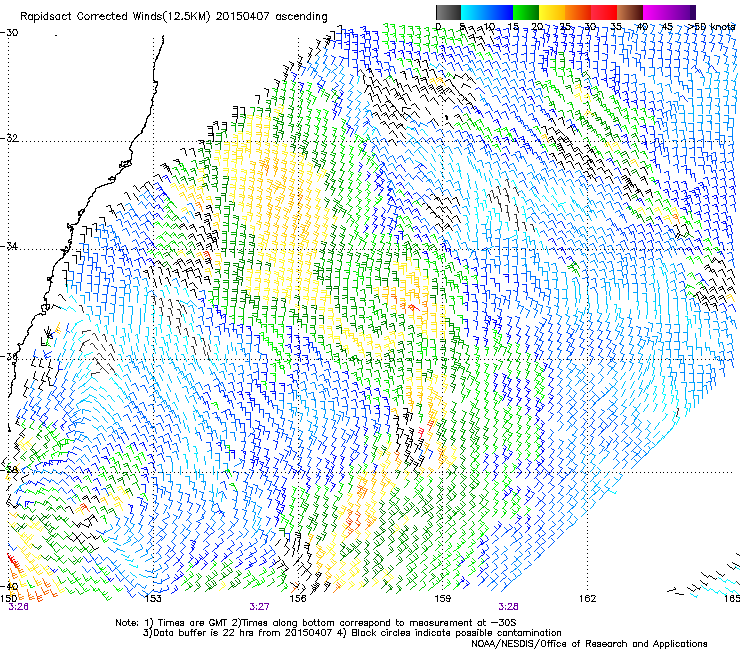This screenshot has height=650, width=740.
Task: Click the dark purple >50 knots legend segment
Action: pyautogui.click(x=693, y=12)
